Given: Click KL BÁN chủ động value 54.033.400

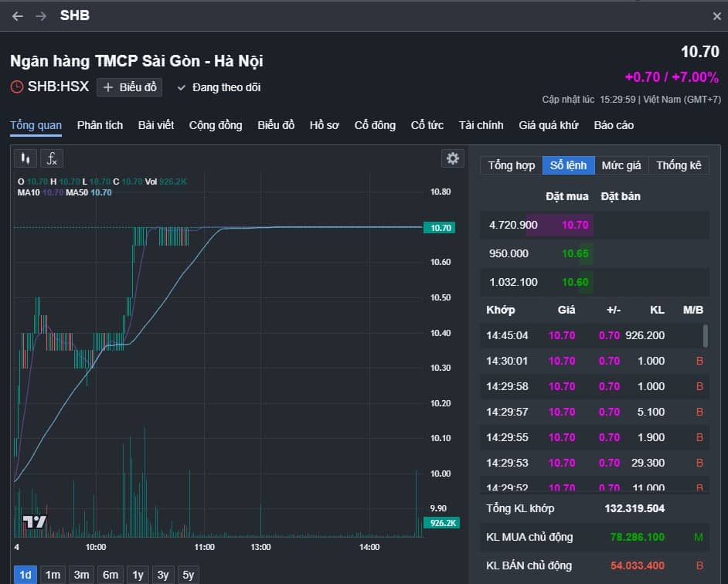Looking at the screenshot, I should pyautogui.click(x=637, y=565).
